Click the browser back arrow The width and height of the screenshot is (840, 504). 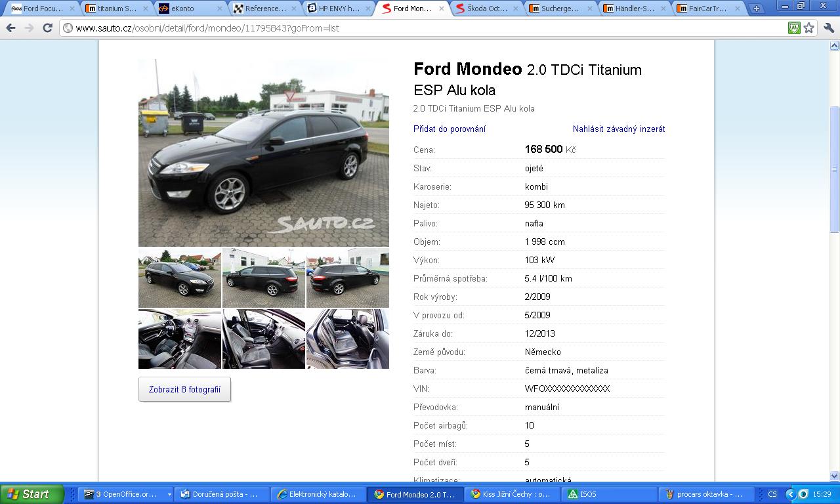10,28
